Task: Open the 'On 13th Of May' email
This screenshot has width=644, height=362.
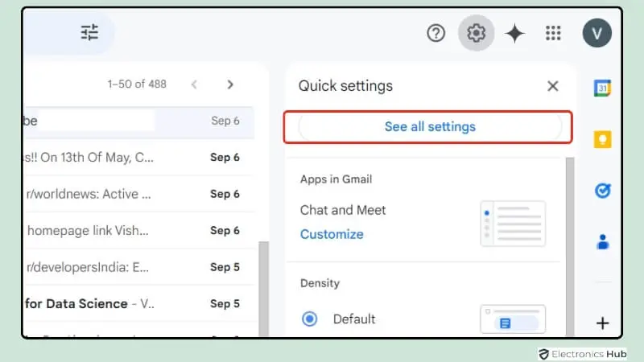Action: [138, 157]
